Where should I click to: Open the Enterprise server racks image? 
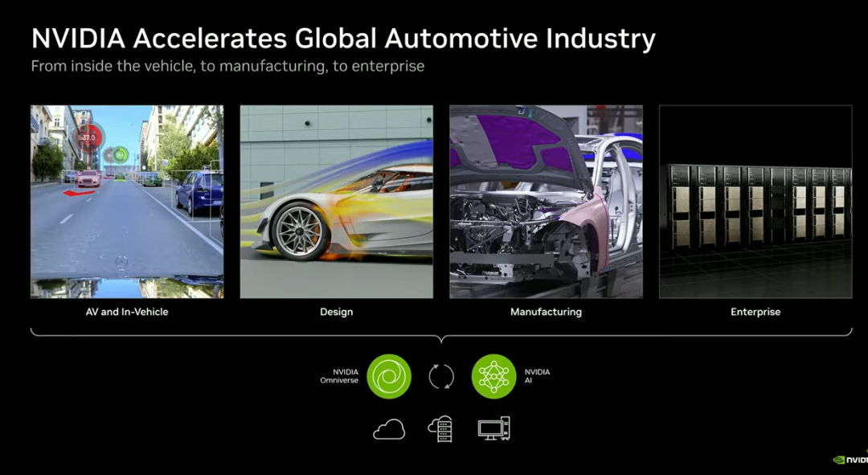pyautogui.click(x=755, y=202)
